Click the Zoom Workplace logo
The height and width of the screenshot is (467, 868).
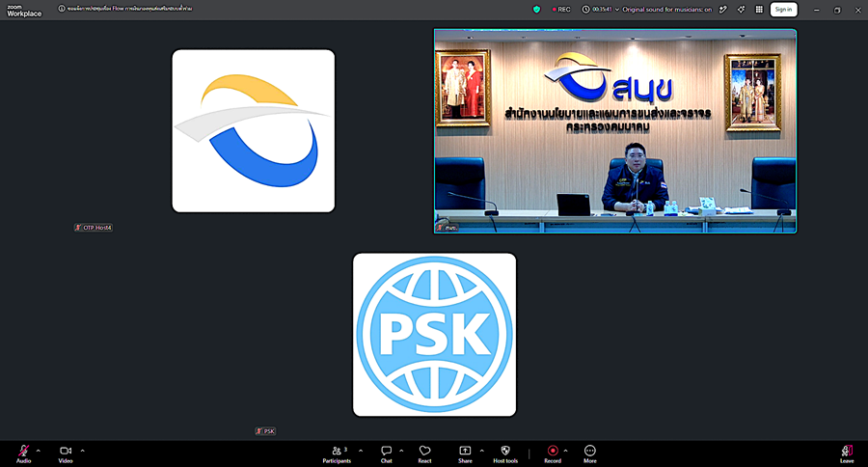[x=24, y=11]
